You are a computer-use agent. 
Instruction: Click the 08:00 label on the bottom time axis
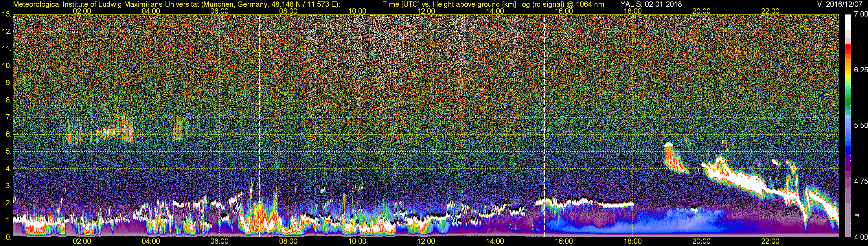click(288, 241)
